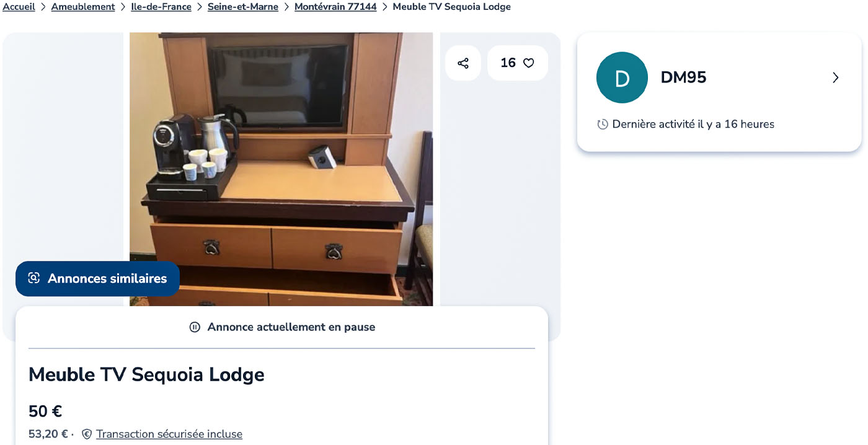
Task: Click the shield euro icon beside secure transaction
Action: (87, 434)
